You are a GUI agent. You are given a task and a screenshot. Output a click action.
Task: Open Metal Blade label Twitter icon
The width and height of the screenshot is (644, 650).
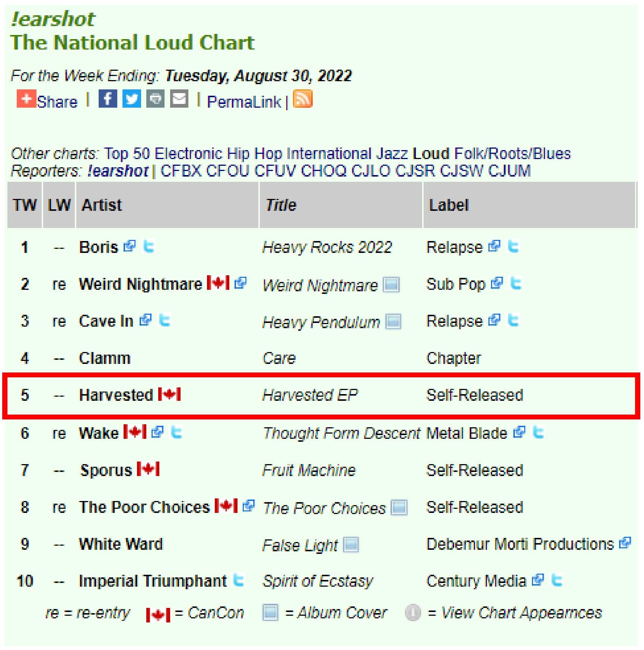[538, 432]
